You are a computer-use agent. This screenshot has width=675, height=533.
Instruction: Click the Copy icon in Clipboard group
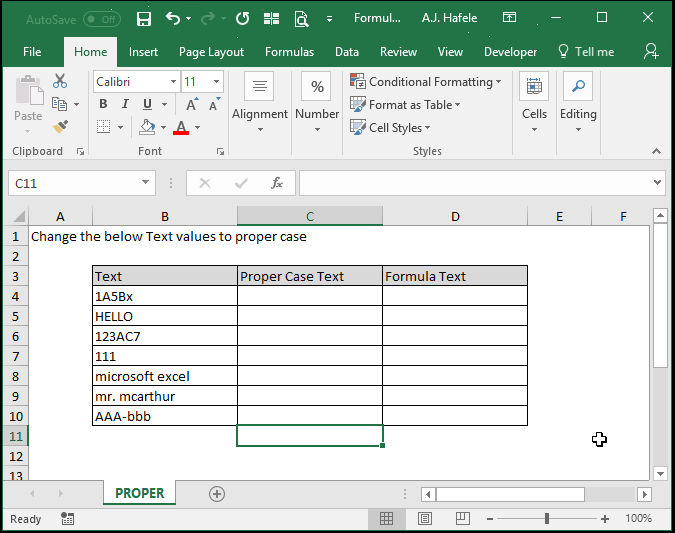click(59, 104)
